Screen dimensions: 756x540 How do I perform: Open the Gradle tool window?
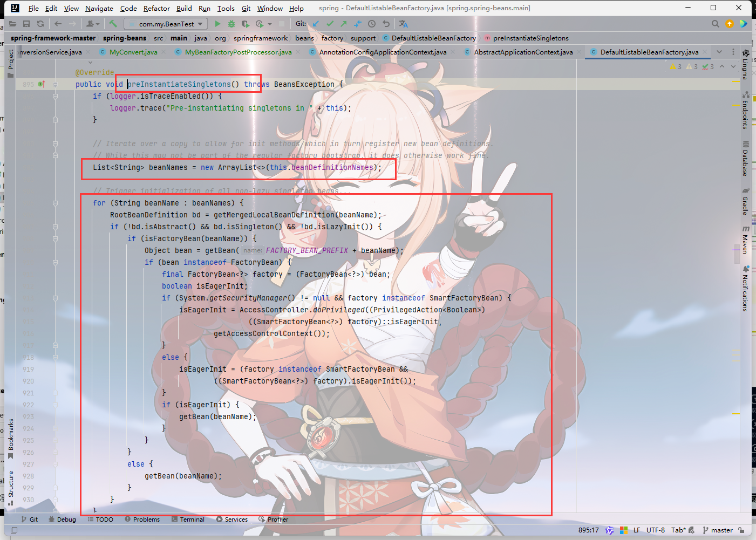(x=745, y=201)
